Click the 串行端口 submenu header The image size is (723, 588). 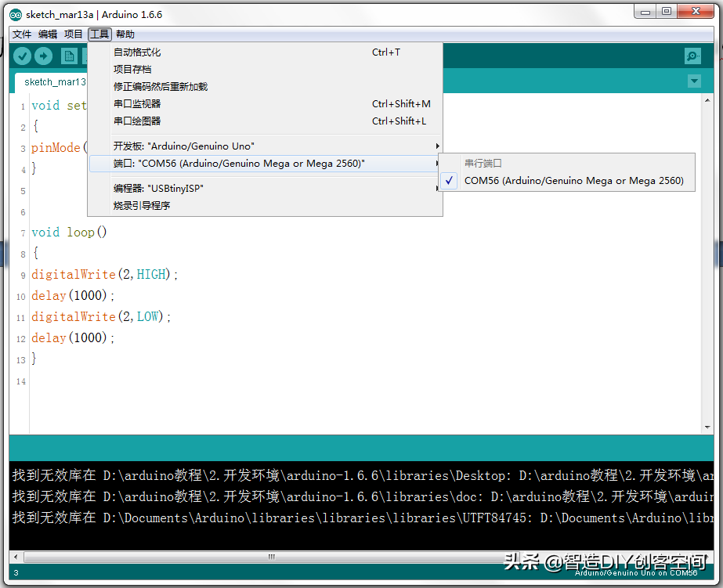[483, 163]
